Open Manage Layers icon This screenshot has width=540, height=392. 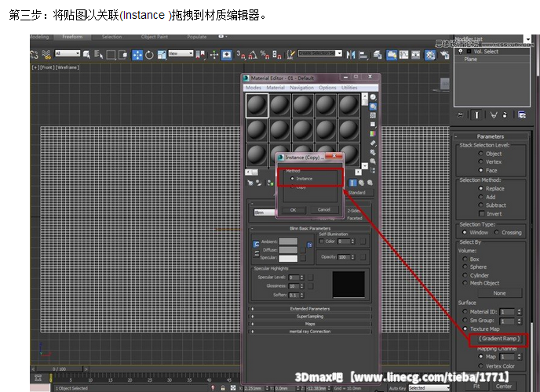point(378,55)
